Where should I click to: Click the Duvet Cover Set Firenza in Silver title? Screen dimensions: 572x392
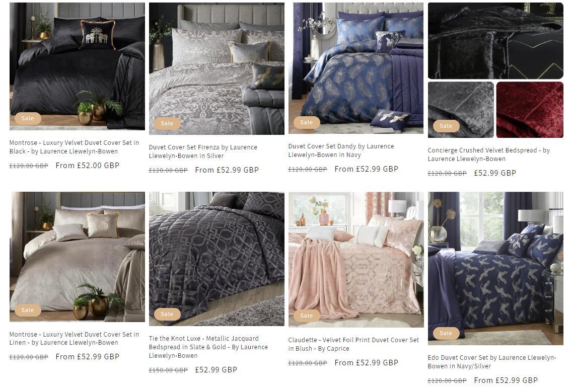203,151
